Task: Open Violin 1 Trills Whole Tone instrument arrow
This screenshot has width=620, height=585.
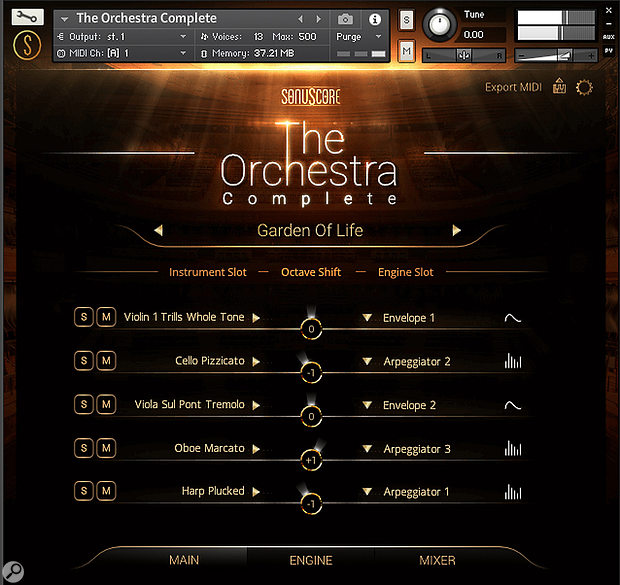Action: tap(256, 318)
